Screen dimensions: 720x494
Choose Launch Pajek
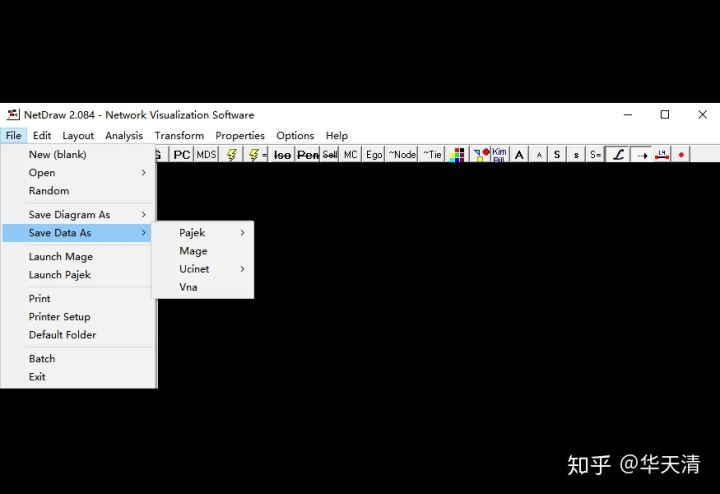point(78,275)
